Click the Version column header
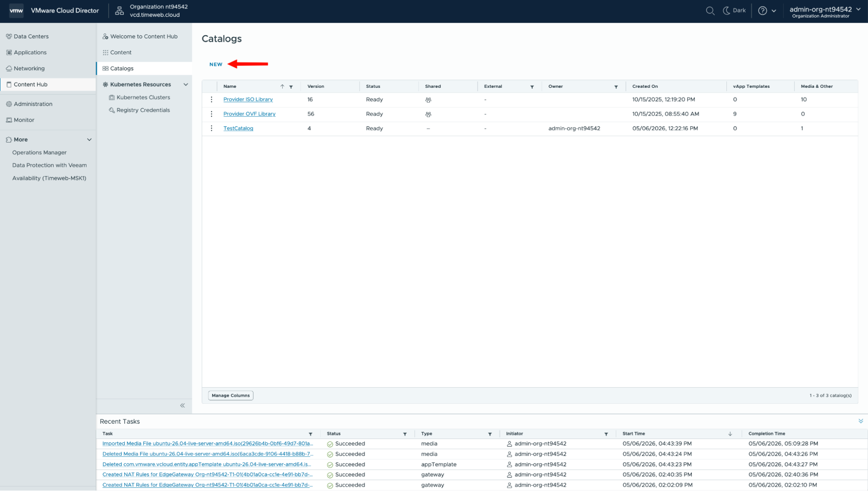 coord(316,86)
